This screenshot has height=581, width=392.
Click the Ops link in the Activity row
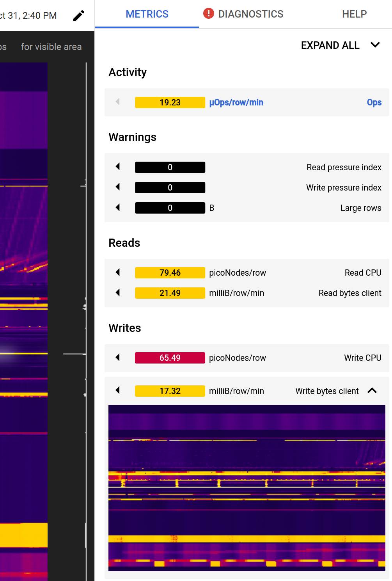click(x=374, y=102)
